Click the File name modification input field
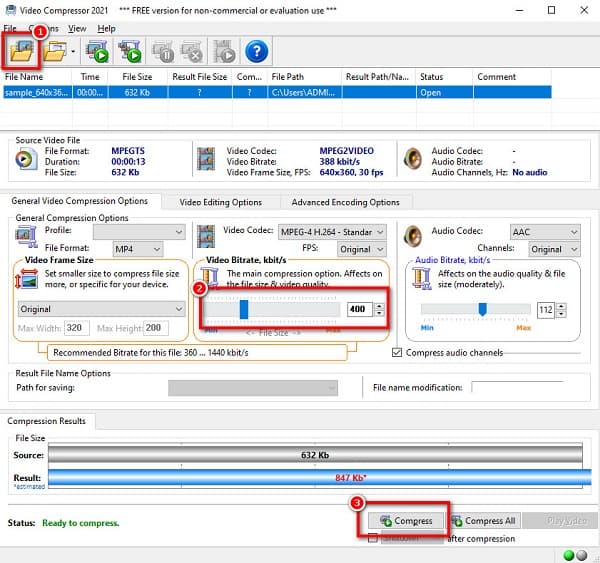The width and height of the screenshot is (600, 563). [x=518, y=388]
